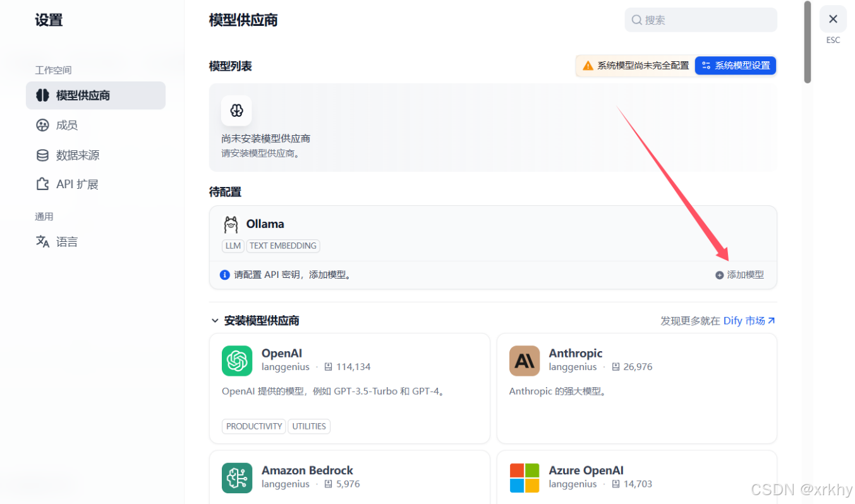
Task: Click the PRODUCTIVITY tag on OpenAI
Action: 254,426
